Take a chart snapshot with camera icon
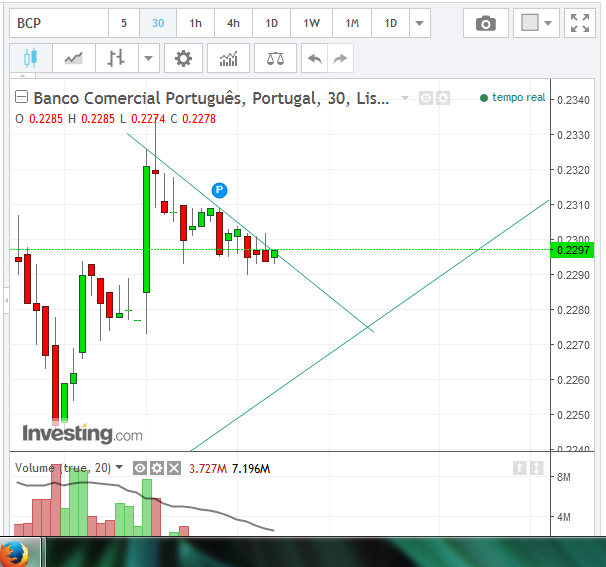Image resolution: width=606 pixels, height=567 pixels. pyautogui.click(x=486, y=23)
